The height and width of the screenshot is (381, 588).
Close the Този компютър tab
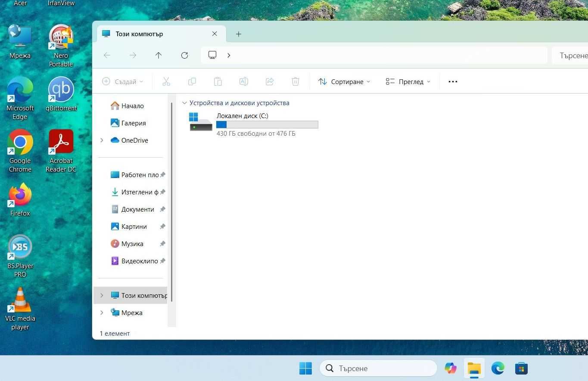point(215,34)
